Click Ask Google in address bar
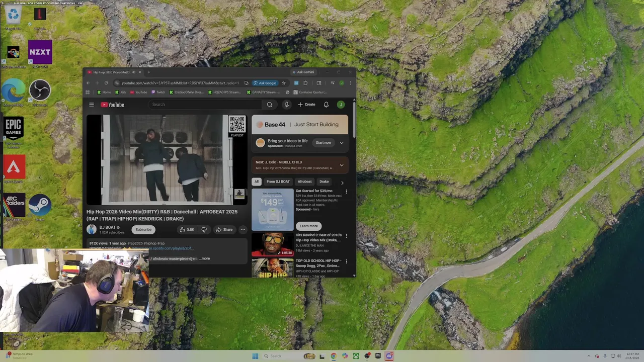 point(265,83)
